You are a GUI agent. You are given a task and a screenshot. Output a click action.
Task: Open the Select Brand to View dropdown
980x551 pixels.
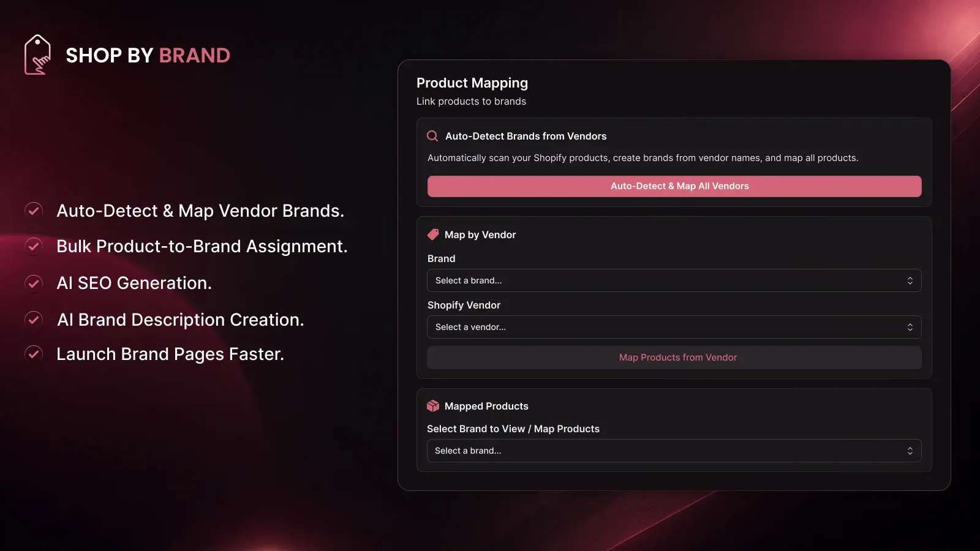pos(674,451)
